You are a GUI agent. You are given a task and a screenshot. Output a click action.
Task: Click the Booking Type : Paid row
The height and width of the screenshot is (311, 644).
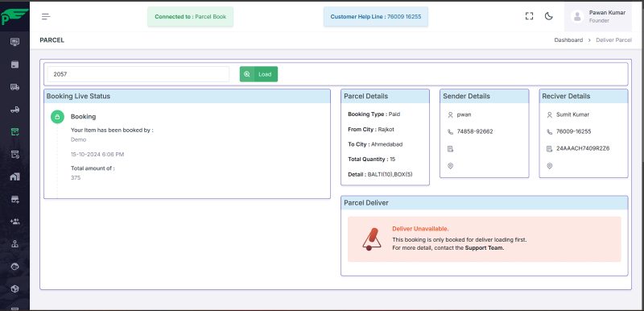[x=374, y=114]
